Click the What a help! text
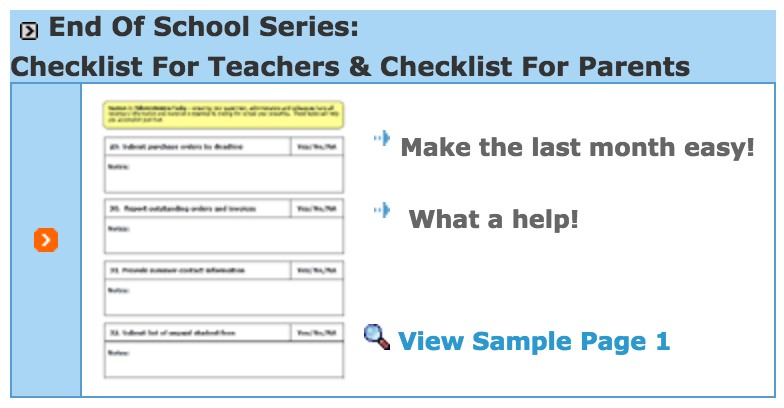784x408 pixels. 494,219
